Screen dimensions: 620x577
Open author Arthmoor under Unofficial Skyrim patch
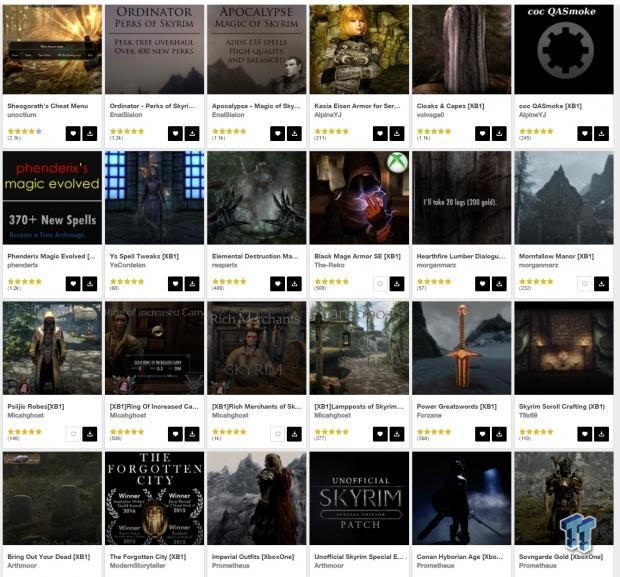point(329,566)
